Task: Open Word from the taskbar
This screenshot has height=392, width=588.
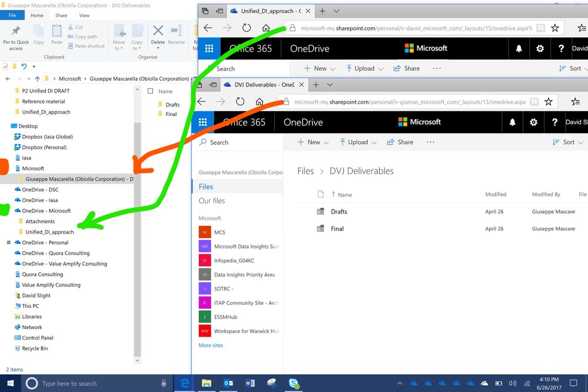Action: [250, 383]
